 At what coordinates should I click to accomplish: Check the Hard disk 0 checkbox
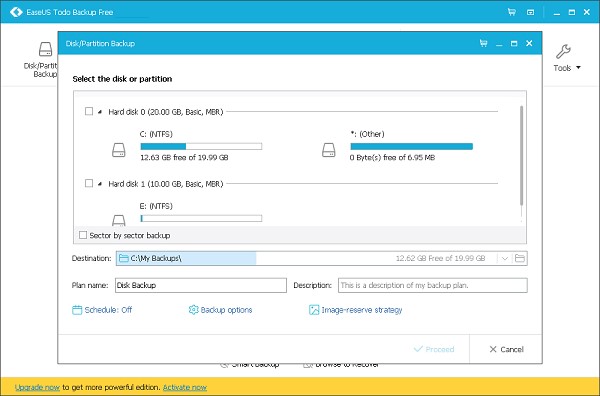89,111
